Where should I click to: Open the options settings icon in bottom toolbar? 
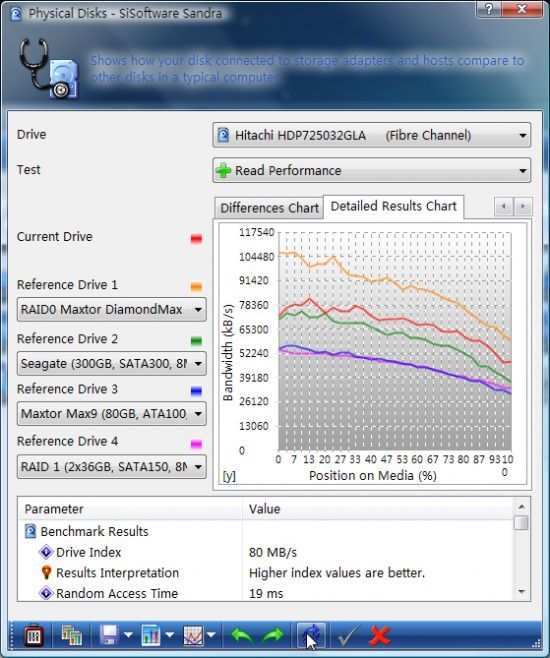coord(34,635)
